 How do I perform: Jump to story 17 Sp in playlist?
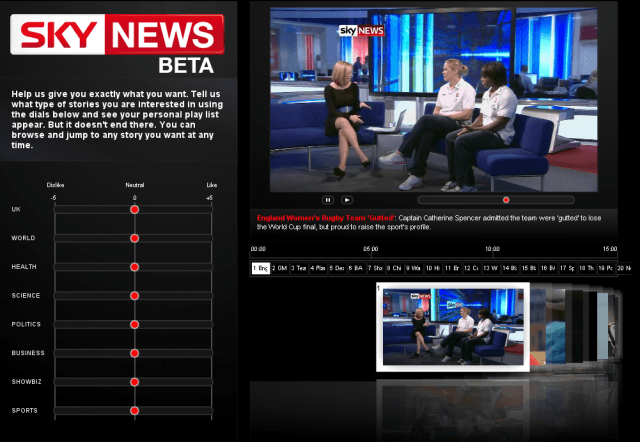(567, 268)
